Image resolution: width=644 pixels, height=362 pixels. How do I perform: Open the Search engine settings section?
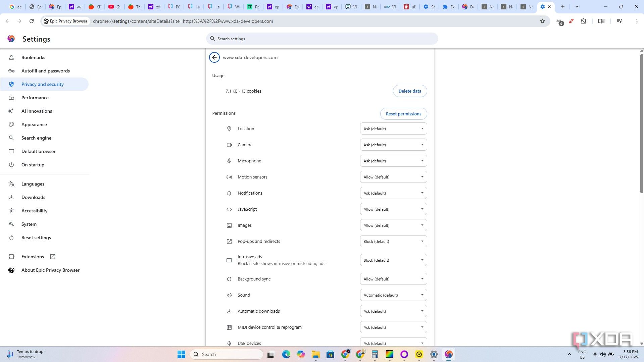pyautogui.click(x=44, y=138)
